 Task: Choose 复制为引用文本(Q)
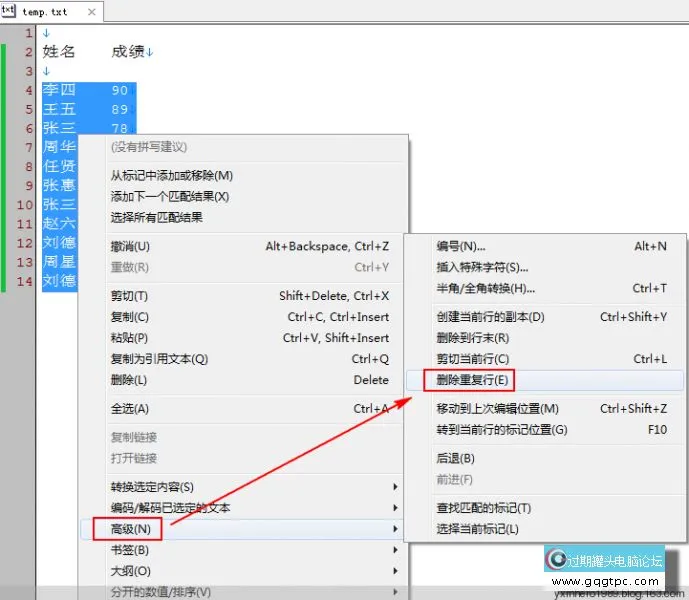(243, 359)
